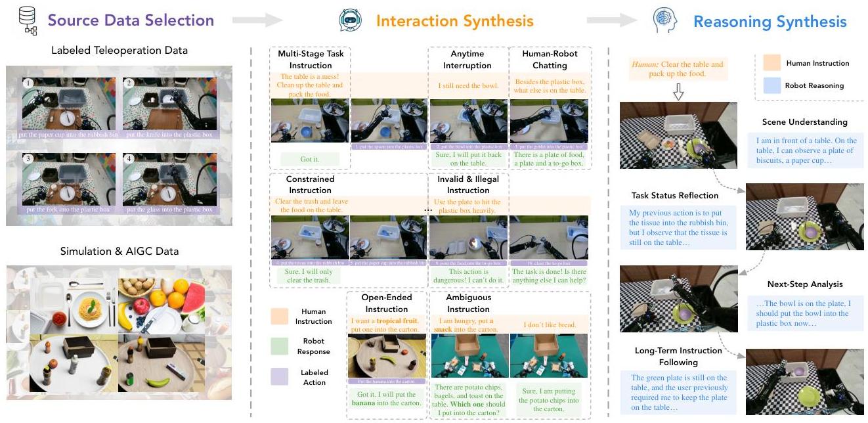Click 'Clear the trash and leave the food' text

tap(311, 206)
